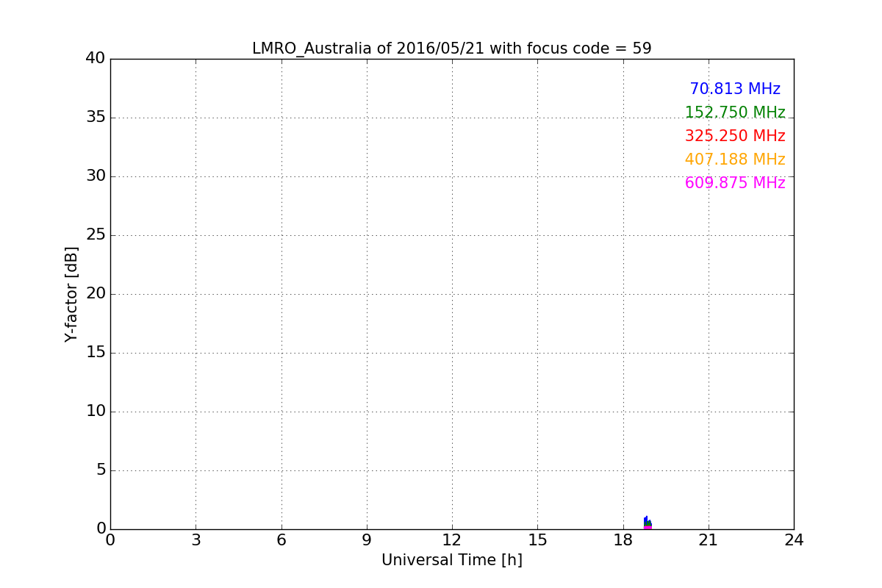Click the Y-factor [dB] axis label
Screen dimensions: 882x588
tap(71, 294)
